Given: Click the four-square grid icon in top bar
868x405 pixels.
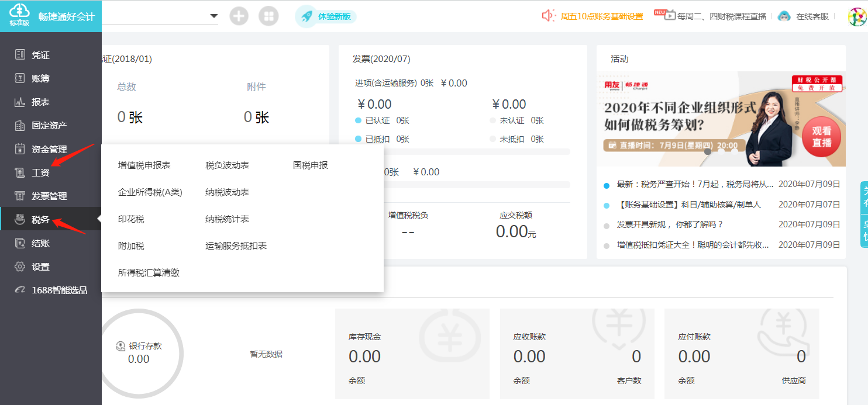Looking at the screenshot, I should click(268, 16).
